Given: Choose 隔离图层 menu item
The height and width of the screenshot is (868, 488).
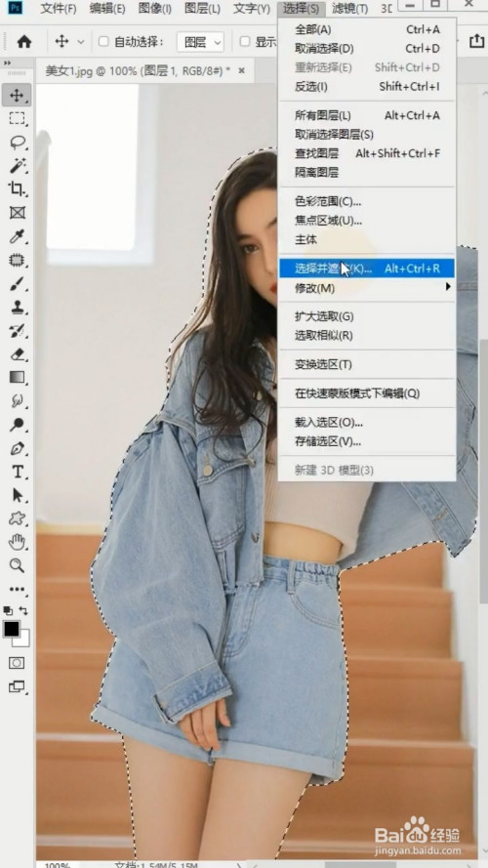Looking at the screenshot, I should click(366, 173).
